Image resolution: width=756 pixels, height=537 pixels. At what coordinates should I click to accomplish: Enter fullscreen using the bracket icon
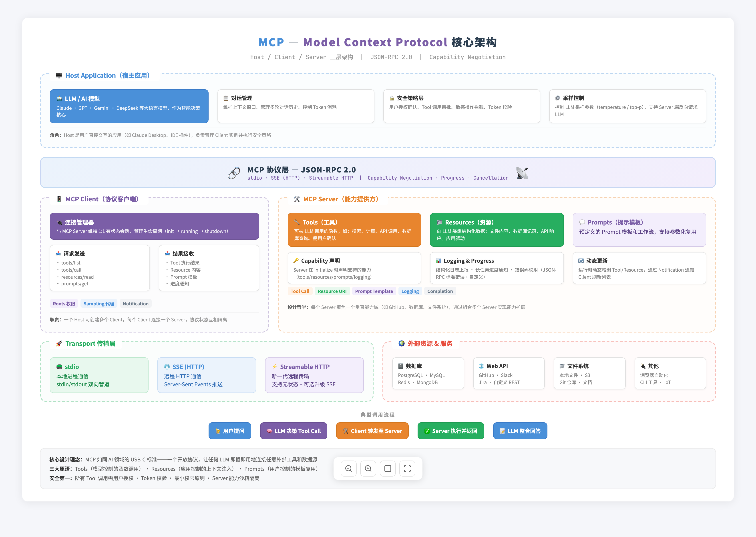point(407,469)
